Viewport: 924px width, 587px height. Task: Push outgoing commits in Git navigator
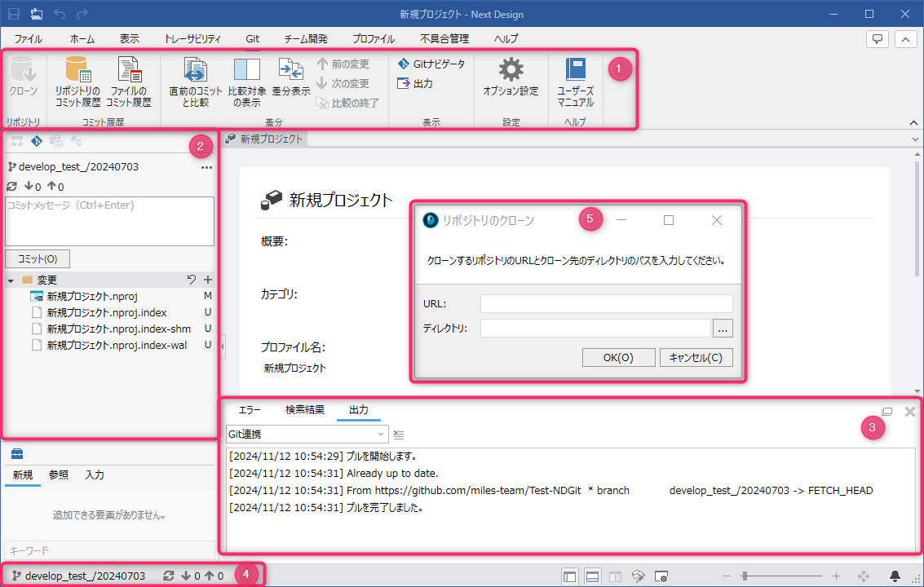click(x=55, y=186)
